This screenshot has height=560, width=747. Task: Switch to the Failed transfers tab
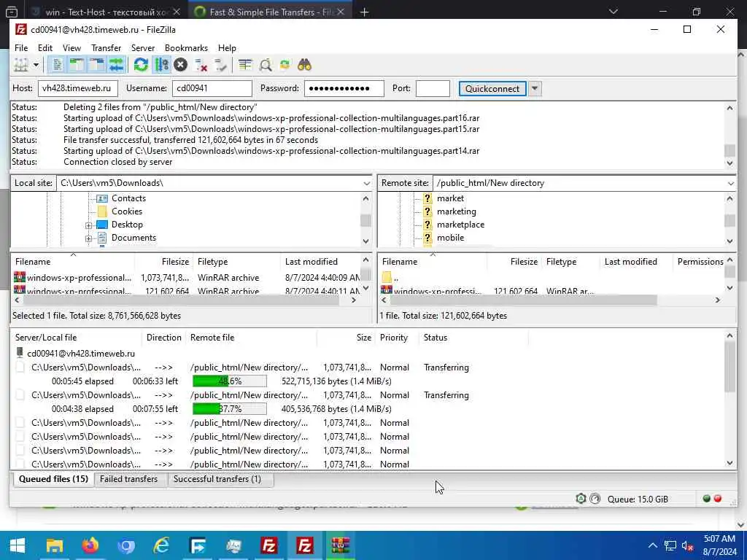click(x=128, y=479)
